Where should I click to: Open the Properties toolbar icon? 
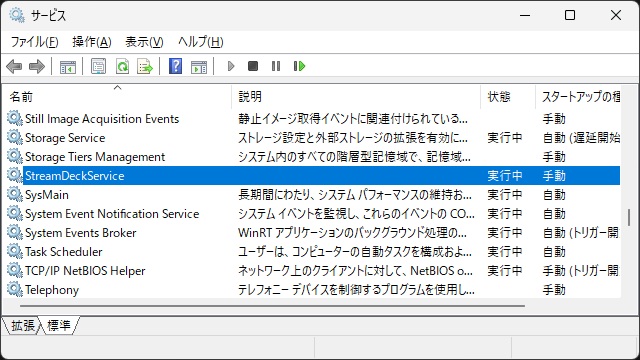(x=98, y=66)
